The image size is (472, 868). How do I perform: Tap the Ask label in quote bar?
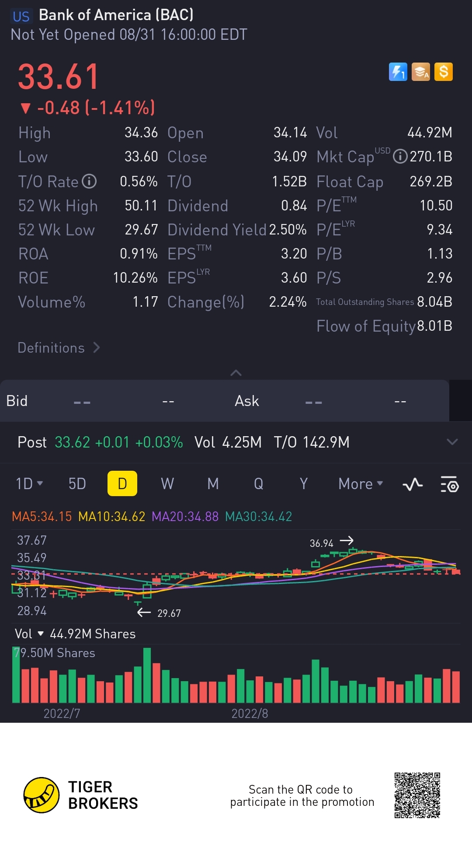[247, 401]
